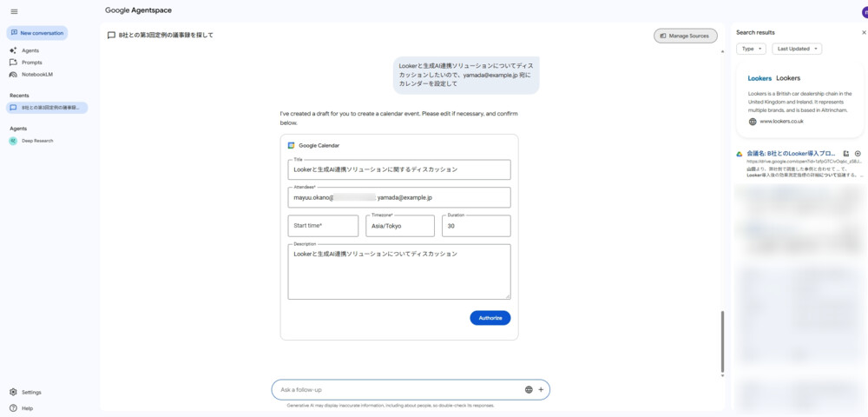This screenshot has width=868, height=417.
Task: Click the conversation vertical scrollbar
Action: tap(722, 341)
